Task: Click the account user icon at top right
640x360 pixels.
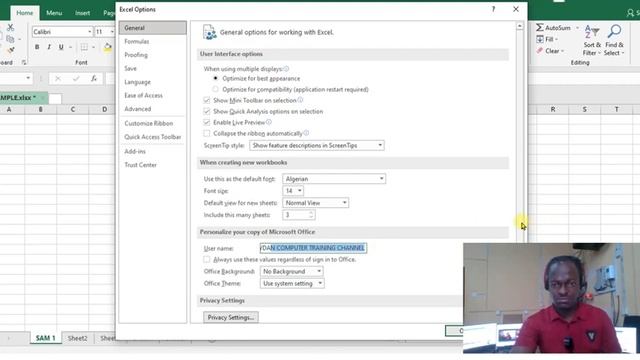Action: coord(631,13)
